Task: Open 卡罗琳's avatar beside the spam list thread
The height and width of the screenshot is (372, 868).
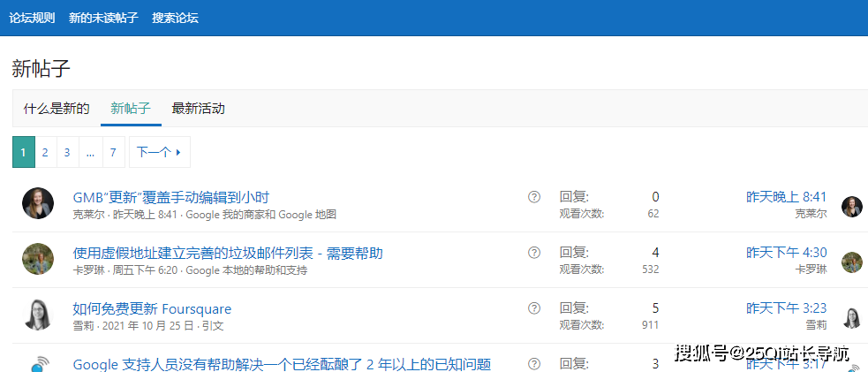Action: [x=38, y=259]
